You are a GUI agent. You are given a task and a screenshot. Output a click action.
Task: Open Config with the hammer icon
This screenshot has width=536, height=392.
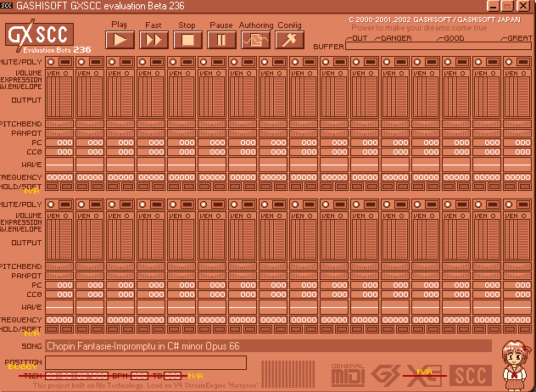point(289,40)
